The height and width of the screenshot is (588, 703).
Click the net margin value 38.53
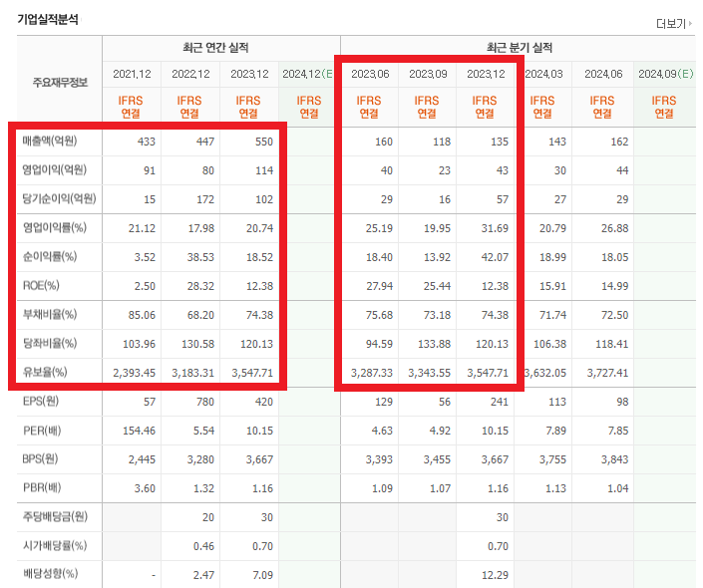coord(200,257)
